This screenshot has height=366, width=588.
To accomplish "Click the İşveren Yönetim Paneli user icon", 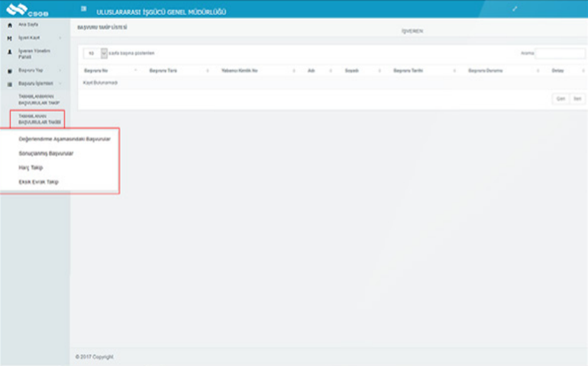I will pyautogui.click(x=9, y=51).
